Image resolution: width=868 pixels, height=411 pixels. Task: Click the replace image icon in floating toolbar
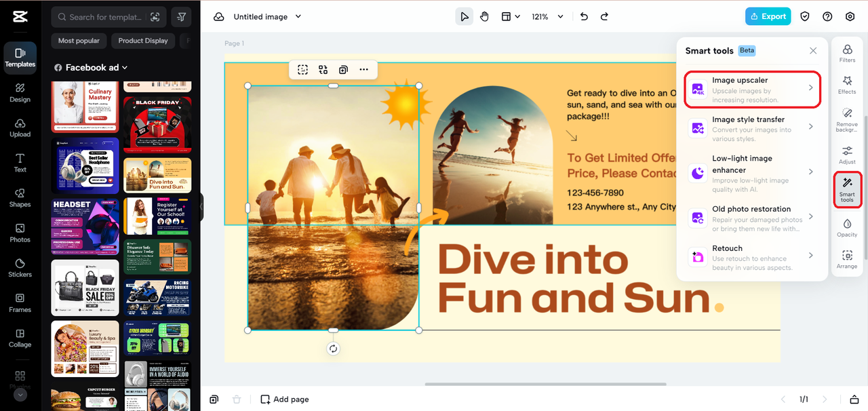(x=323, y=69)
